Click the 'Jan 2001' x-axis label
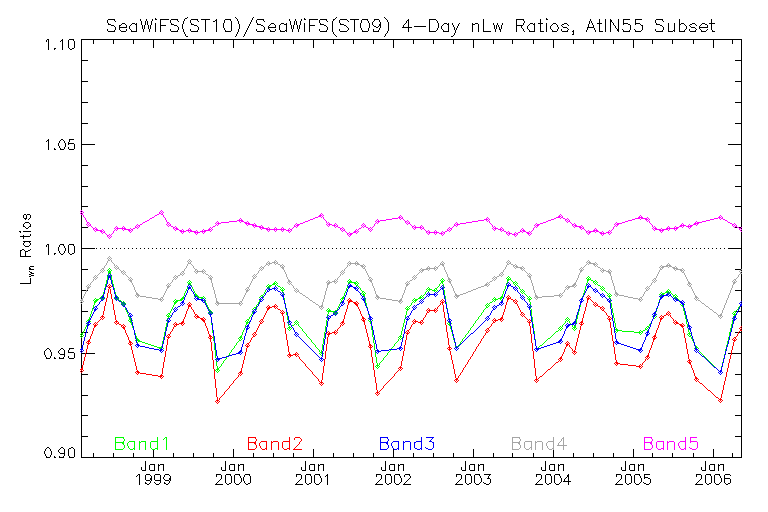 [x=312, y=473]
